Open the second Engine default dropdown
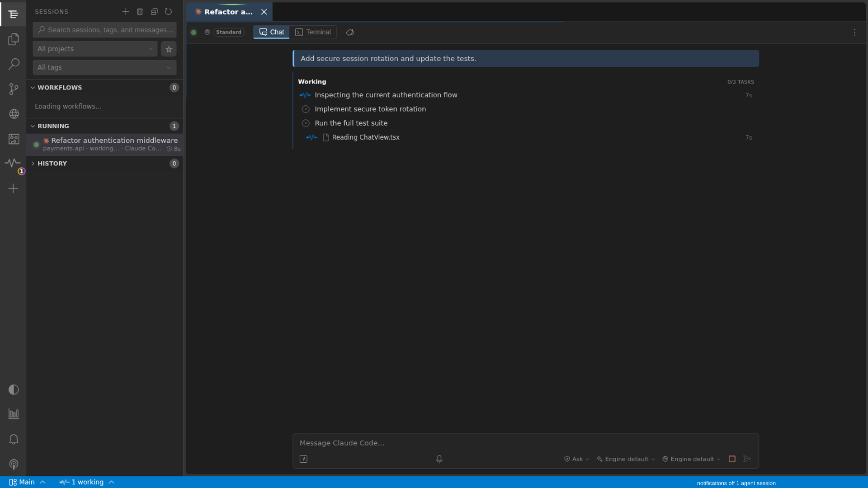Screen dimensions: 868x488 (x=691, y=459)
